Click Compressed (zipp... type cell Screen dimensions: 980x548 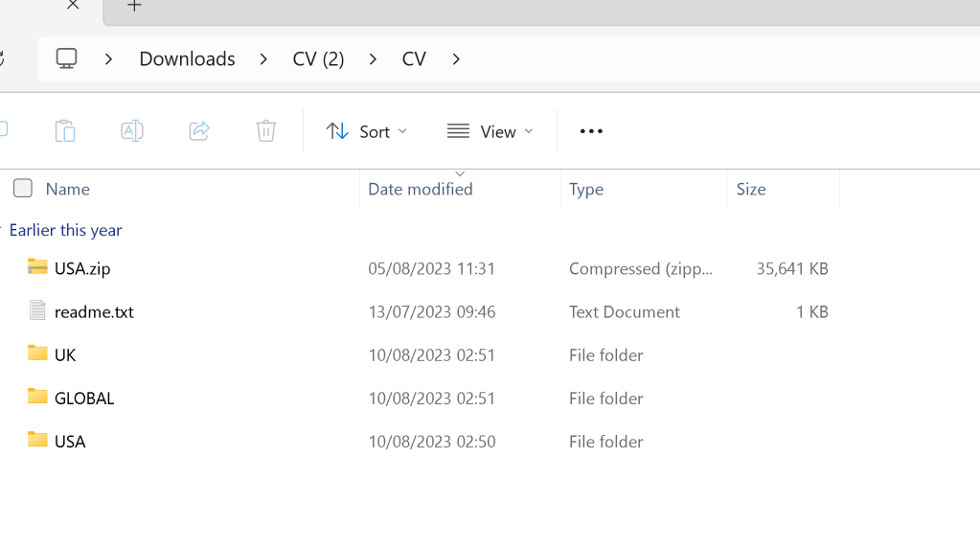click(x=641, y=268)
